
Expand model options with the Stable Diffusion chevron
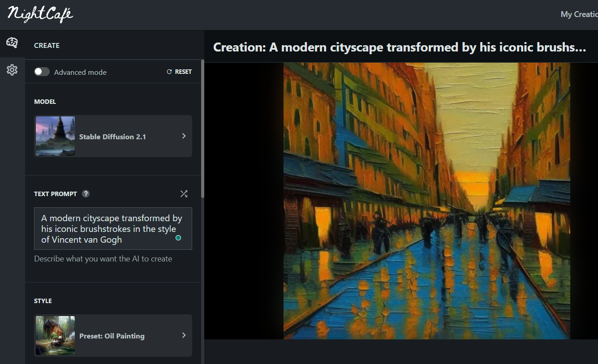click(184, 136)
